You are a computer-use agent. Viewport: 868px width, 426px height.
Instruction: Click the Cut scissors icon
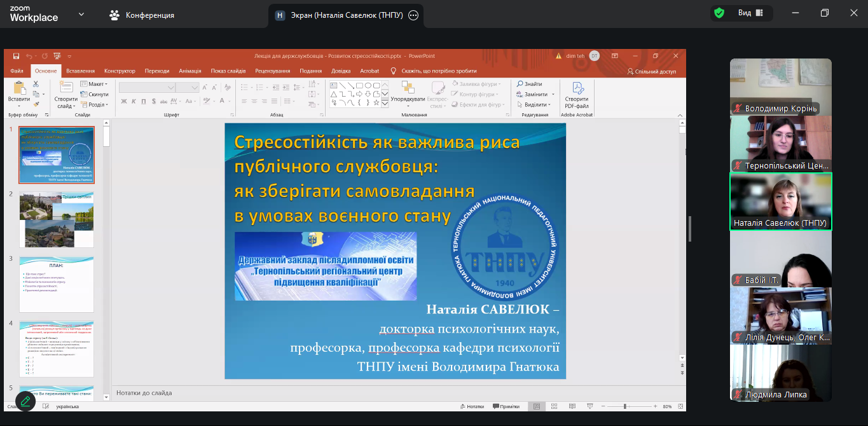tap(36, 84)
